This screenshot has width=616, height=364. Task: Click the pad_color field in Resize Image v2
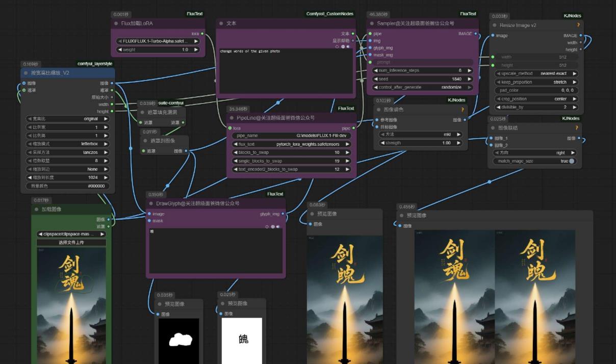pyautogui.click(x=536, y=90)
